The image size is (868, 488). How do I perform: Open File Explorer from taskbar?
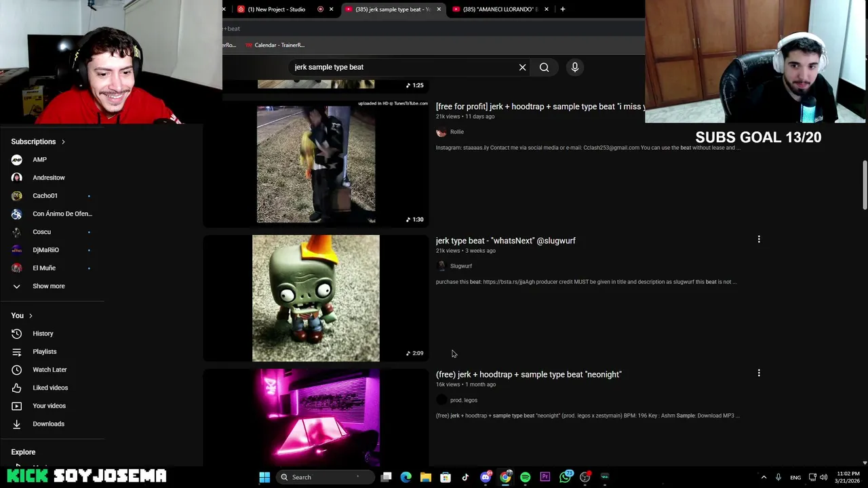[x=426, y=477]
